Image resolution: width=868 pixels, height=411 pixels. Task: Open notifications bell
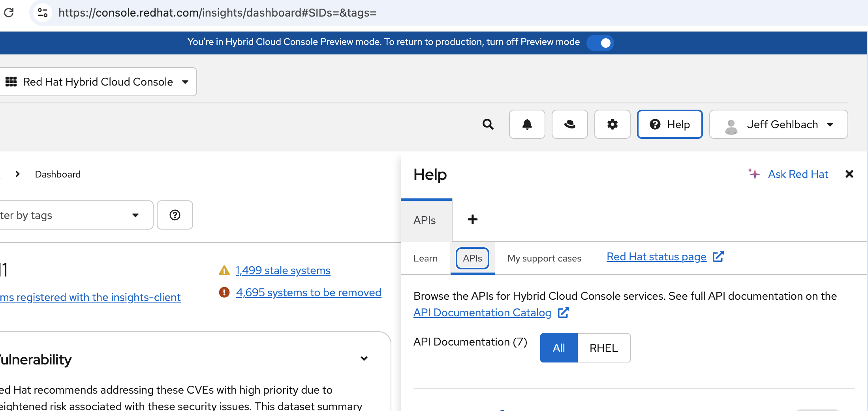tap(527, 124)
